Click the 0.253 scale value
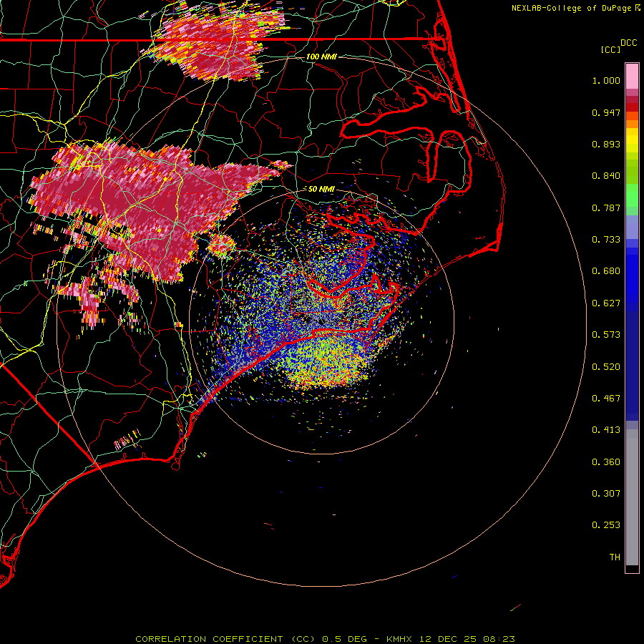 point(606,525)
